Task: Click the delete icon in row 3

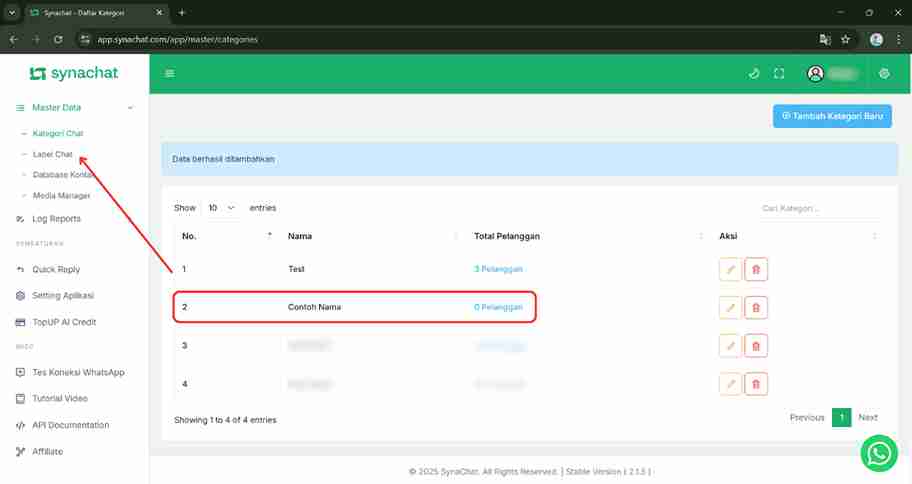Action: pyautogui.click(x=756, y=346)
